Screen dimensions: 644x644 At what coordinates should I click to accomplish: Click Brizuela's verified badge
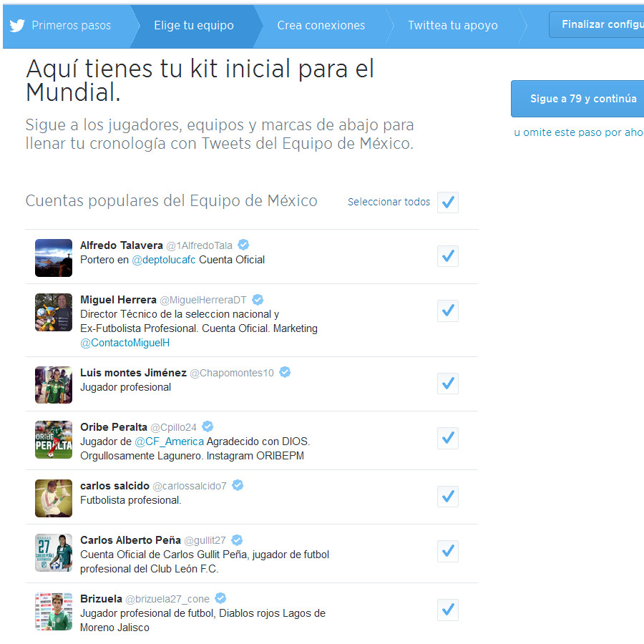click(219, 598)
